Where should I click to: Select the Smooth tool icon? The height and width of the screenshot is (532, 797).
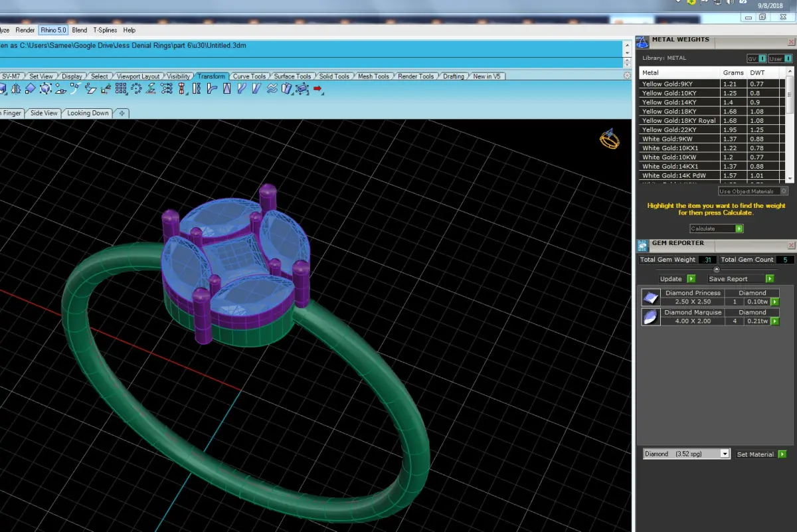coord(272,88)
